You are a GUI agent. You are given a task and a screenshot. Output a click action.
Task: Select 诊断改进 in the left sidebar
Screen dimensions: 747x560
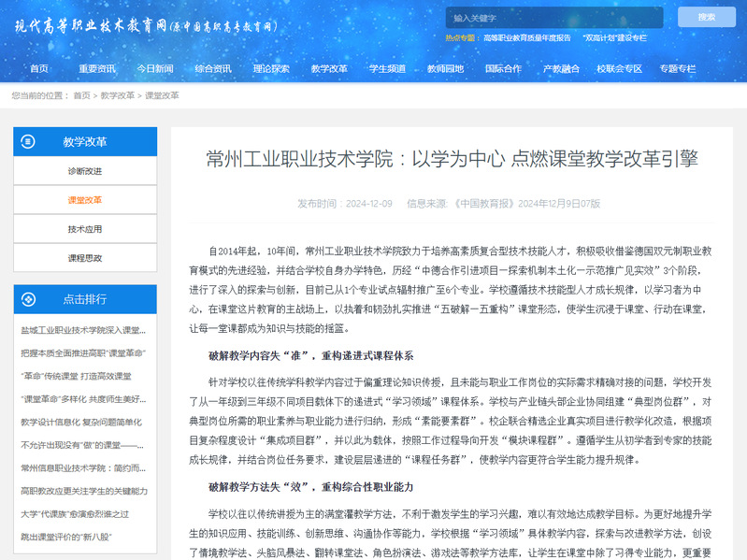[x=85, y=171]
